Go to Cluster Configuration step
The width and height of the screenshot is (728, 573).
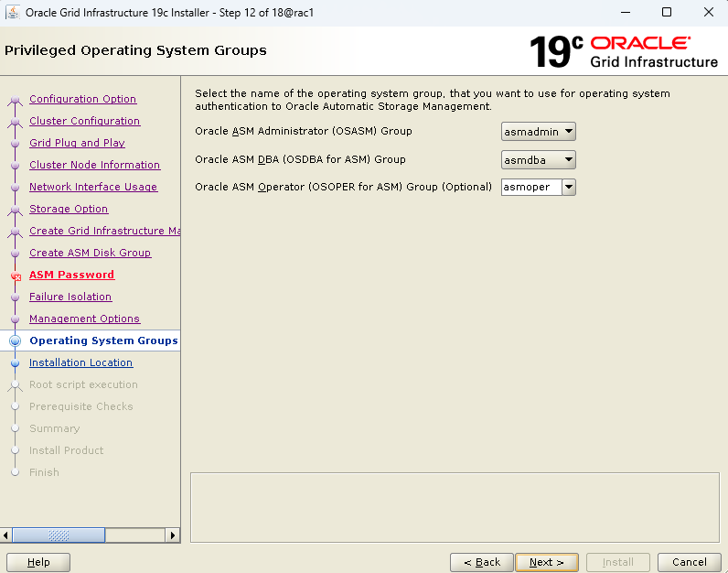click(84, 121)
